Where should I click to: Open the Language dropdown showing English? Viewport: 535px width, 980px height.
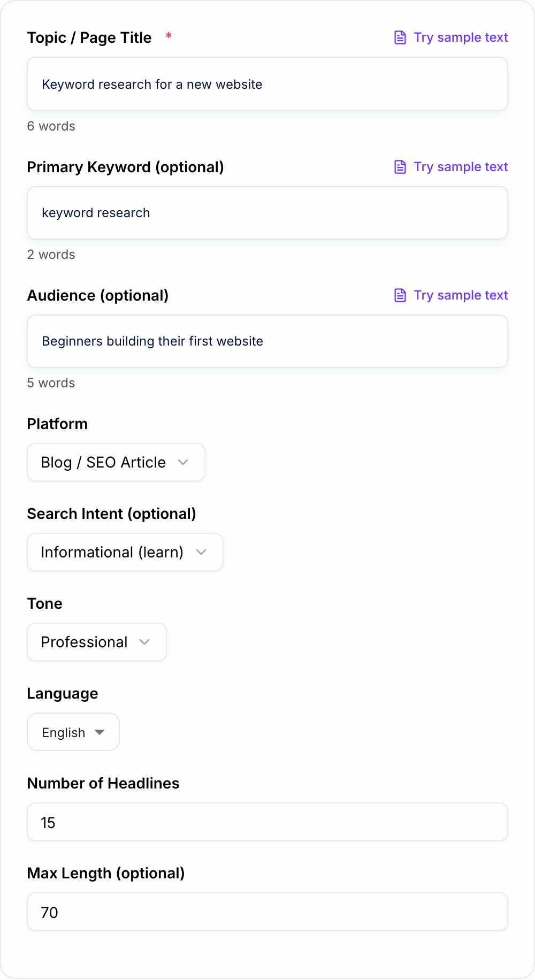click(73, 732)
